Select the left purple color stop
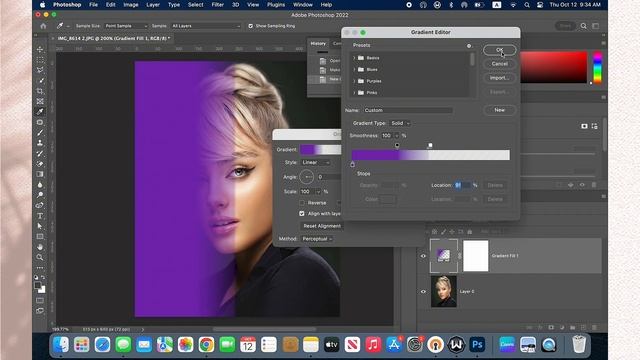The height and width of the screenshot is (360, 640). point(353,164)
